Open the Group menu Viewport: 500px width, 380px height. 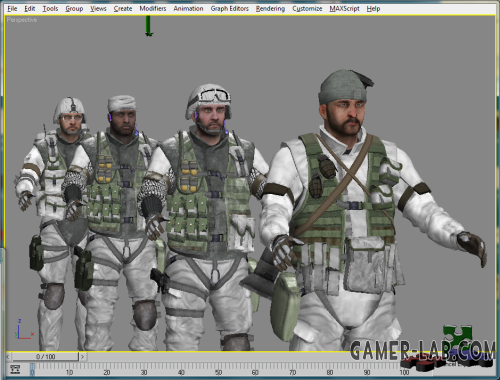[74, 9]
